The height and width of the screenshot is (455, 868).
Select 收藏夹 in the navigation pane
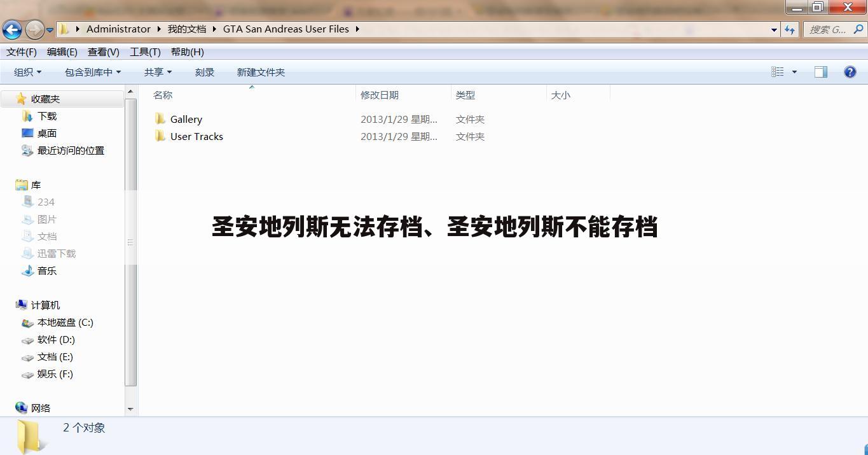(45, 99)
